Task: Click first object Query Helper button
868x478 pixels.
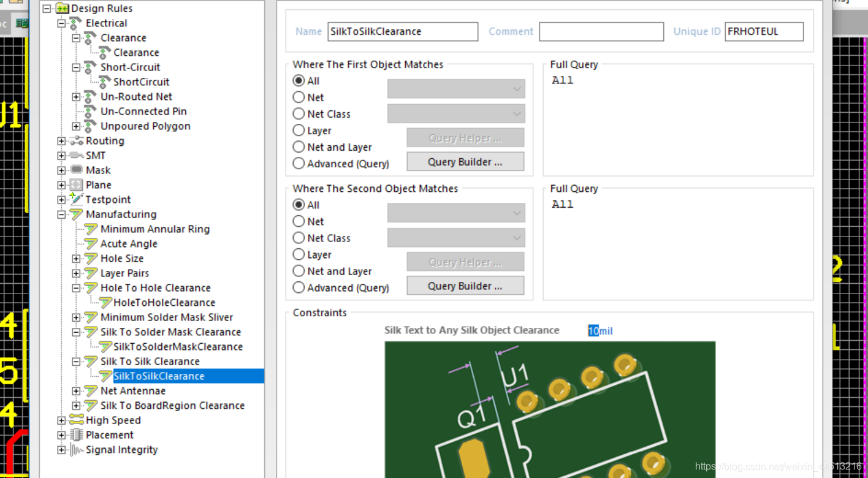Action: tap(465, 138)
